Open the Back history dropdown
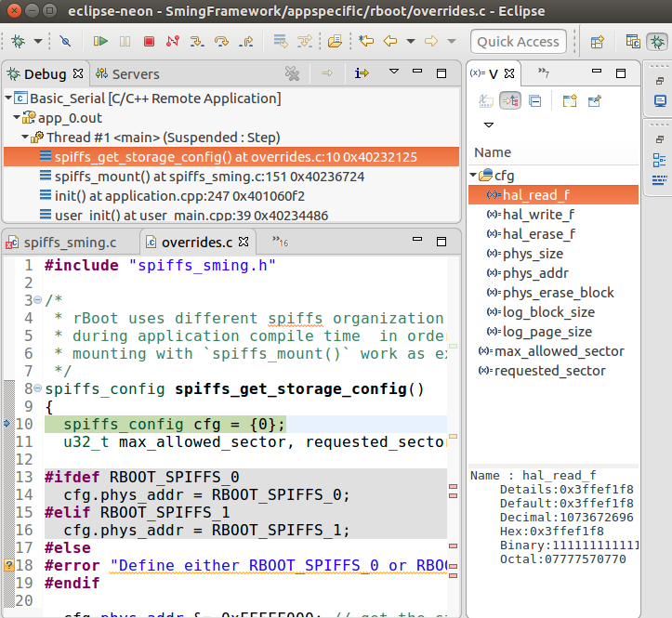 pyautogui.click(x=411, y=41)
